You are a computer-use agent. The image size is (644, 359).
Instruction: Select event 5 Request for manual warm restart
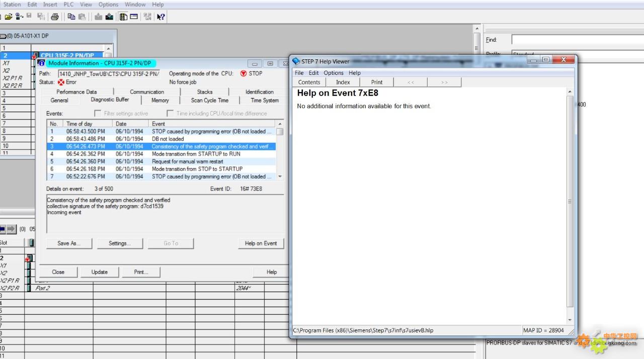pos(162,161)
